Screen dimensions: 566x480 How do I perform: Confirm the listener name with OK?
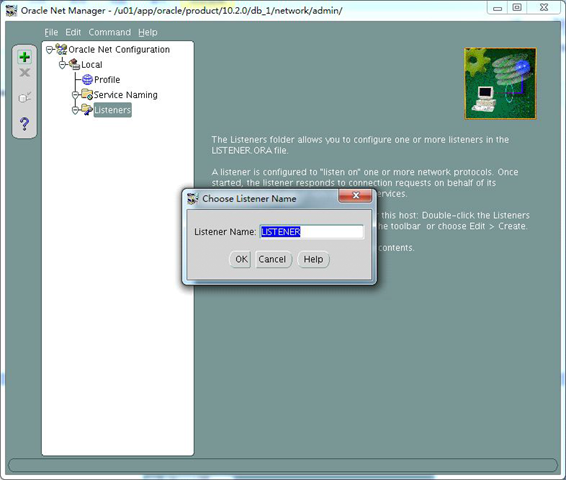click(240, 259)
